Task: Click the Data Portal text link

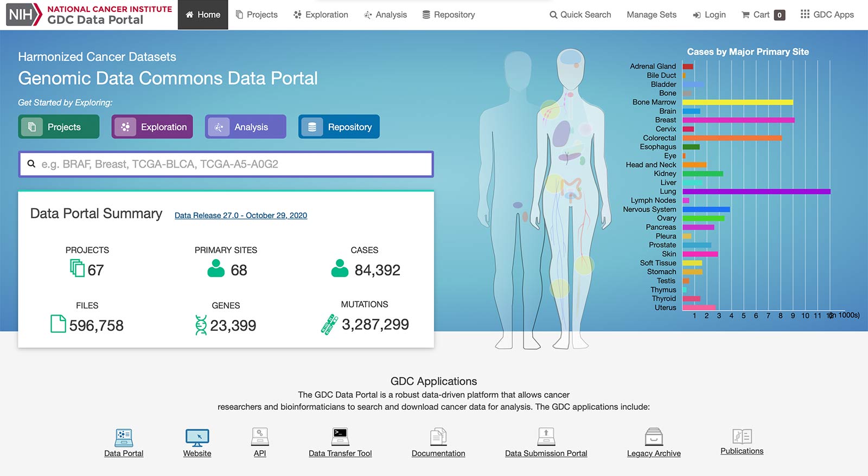Action: click(124, 453)
